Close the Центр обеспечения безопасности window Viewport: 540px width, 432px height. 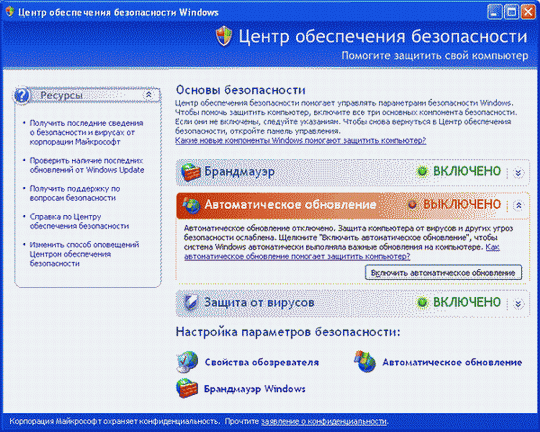click(x=528, y=12)
